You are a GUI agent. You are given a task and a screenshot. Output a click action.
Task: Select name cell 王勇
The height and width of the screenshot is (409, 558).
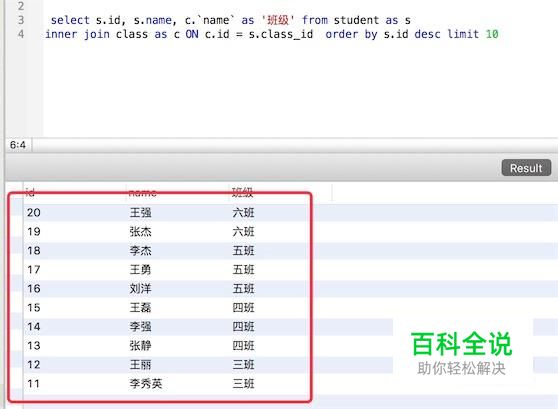(141, 269)
